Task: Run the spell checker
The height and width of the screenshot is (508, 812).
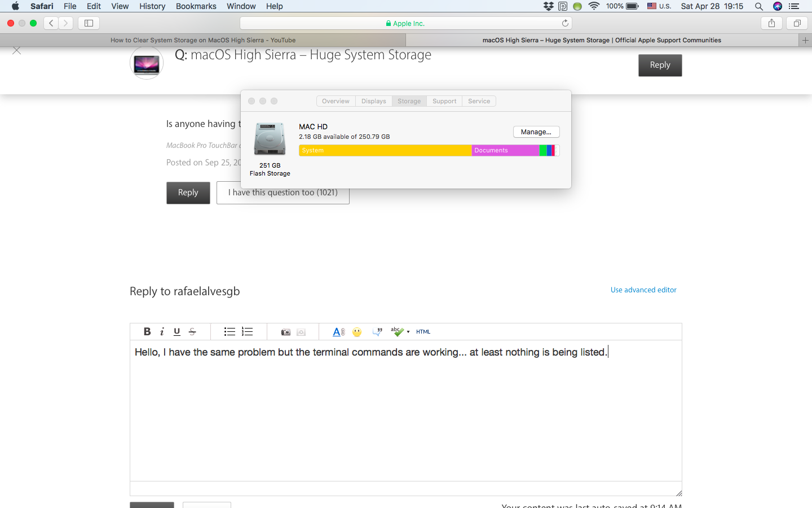Action: [397, 332]
